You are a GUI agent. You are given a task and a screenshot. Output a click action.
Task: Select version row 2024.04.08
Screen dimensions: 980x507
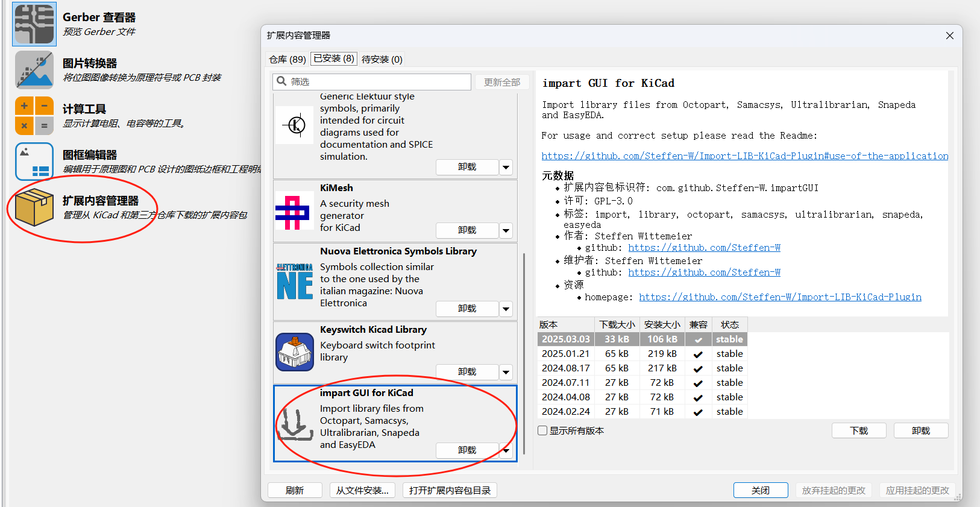(x=642, y=397)
